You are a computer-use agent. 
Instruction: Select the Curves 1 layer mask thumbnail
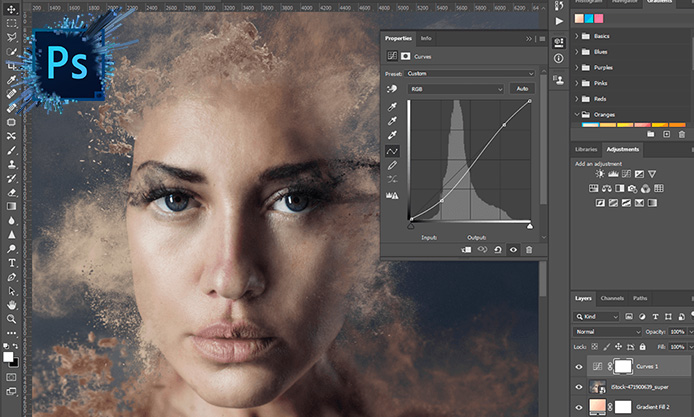623,367
